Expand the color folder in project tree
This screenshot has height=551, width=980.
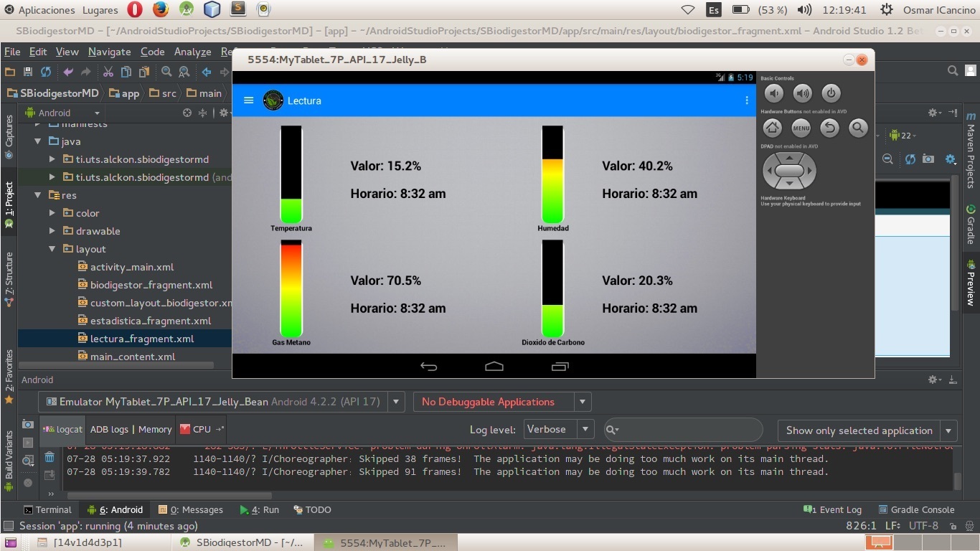tap(52, 213)
